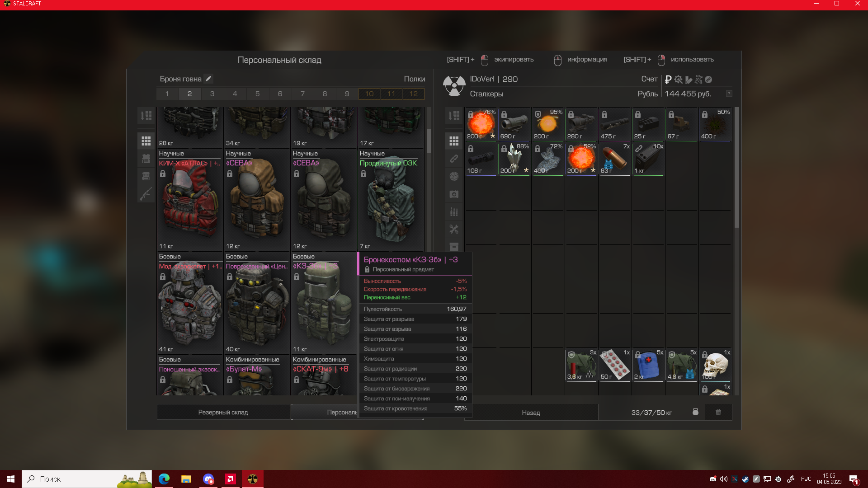Switch to shelf 3
Image resolution: width=868 pixels, height=488 pixels.
[212, 94]
